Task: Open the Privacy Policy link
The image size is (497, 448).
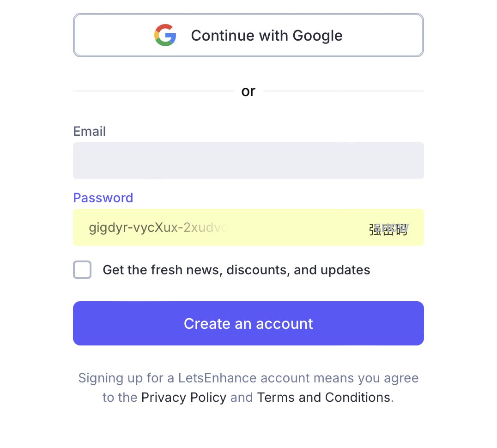Action: tap(184, 398)
